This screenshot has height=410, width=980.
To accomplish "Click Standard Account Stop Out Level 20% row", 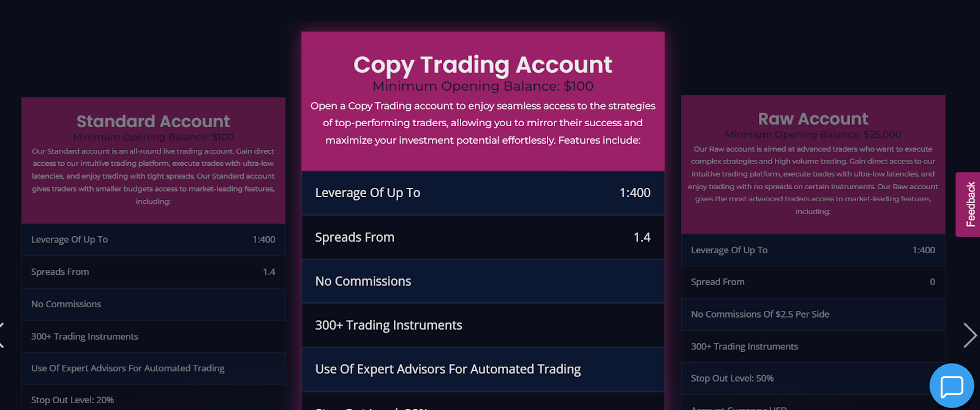I will [153, 398].
